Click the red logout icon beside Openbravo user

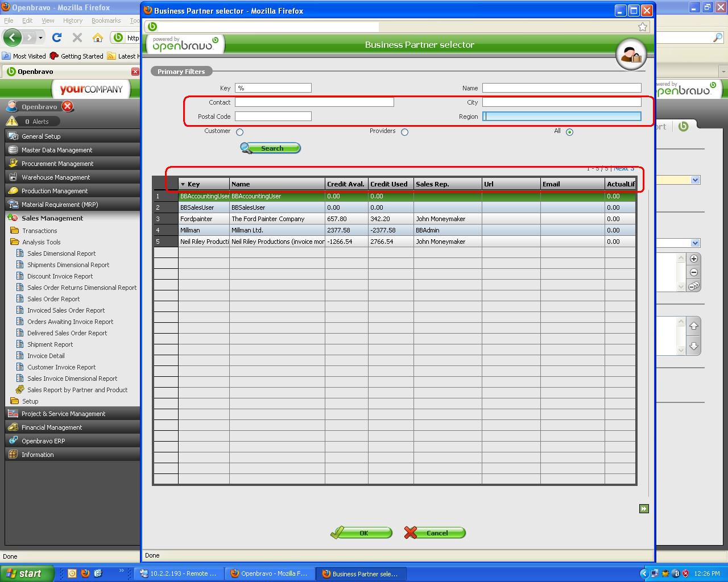[x=68, y=106]
